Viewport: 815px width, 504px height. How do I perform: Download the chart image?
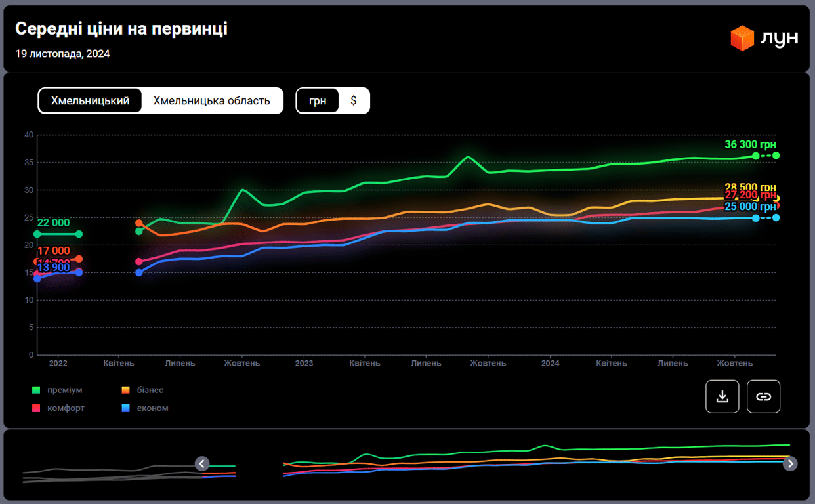point(722,396)
